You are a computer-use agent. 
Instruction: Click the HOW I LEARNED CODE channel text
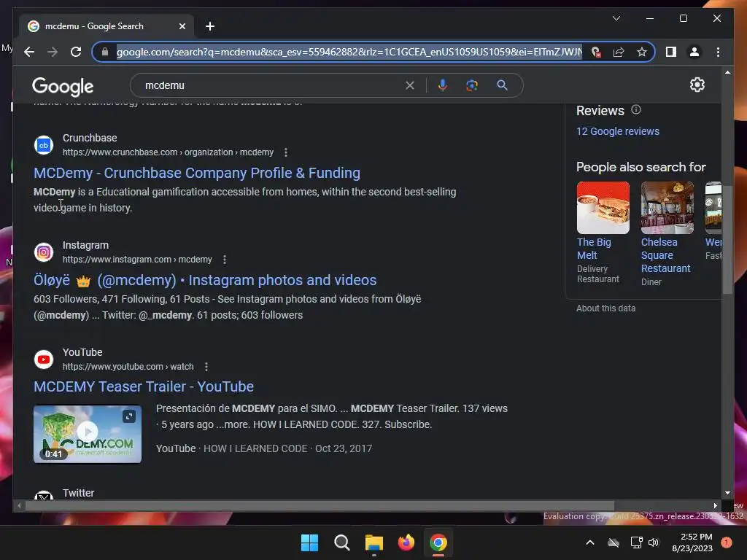coord(255,448)
